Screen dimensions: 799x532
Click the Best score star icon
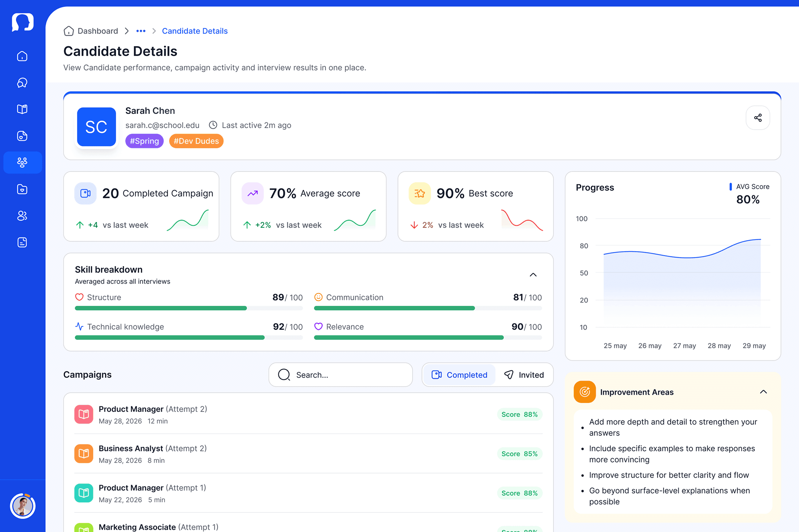tap(419, 193)
